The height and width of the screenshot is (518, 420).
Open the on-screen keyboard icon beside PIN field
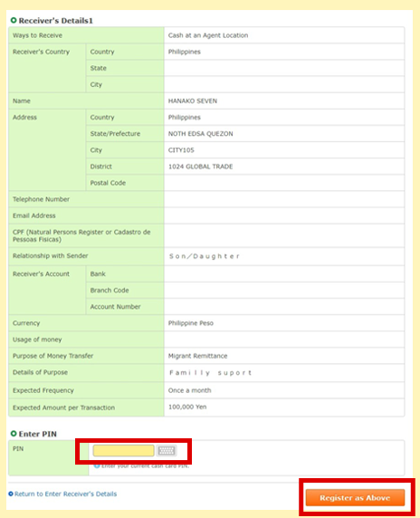167,451
